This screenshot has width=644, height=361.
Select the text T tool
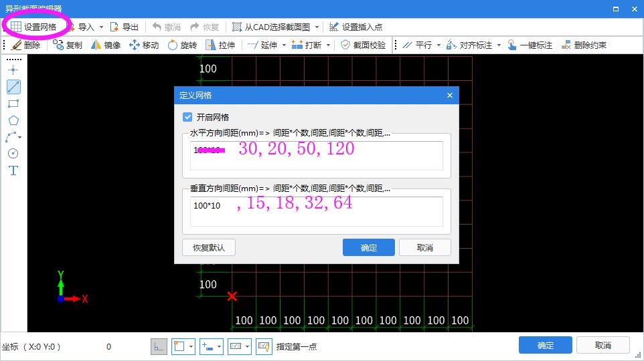pos(13,170)
